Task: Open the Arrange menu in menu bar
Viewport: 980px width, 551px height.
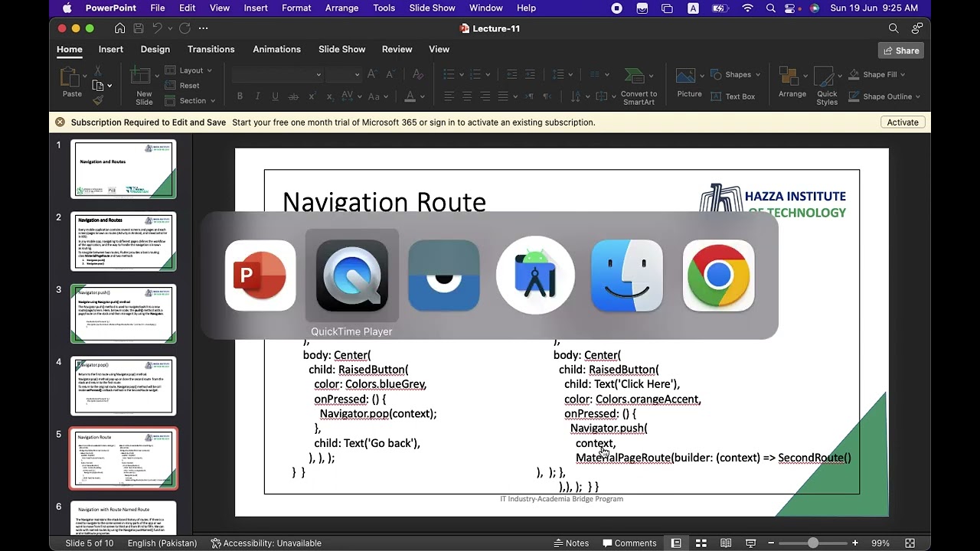Action: tap(342, 8)
